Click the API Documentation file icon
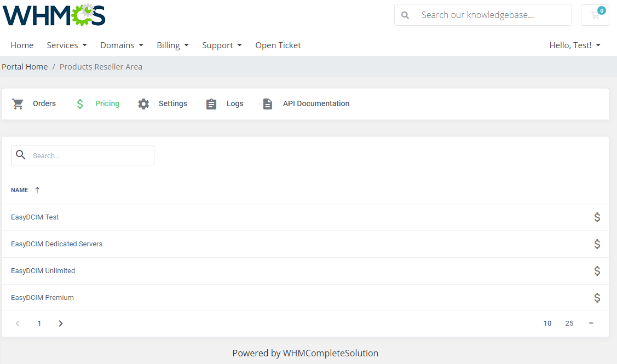Viewport: 617px width, 364px height. coord(268,104)
